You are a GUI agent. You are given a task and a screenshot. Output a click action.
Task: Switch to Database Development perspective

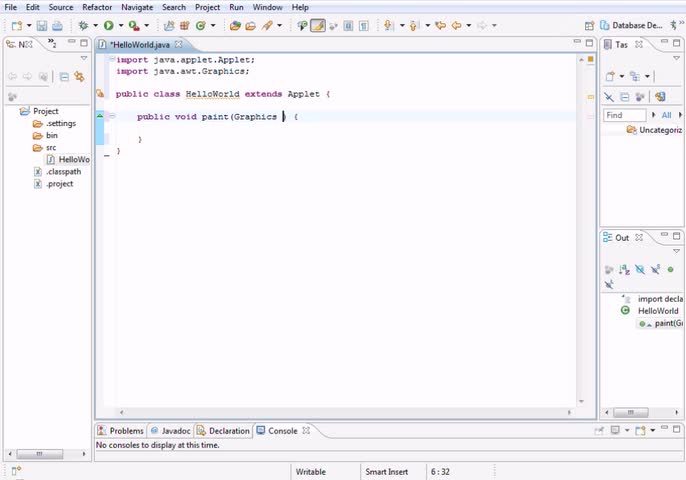(631, 26)
